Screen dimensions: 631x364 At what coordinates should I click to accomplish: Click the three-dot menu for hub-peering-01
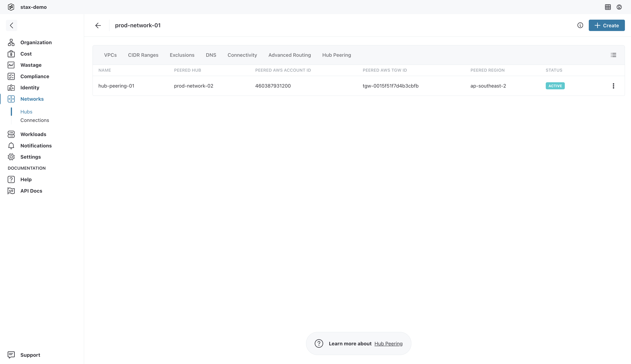point(614,86)
